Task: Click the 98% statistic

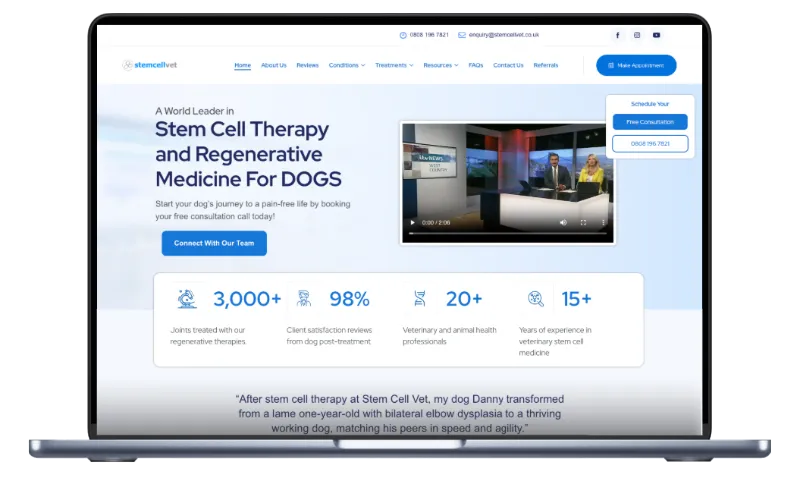Action: click(x=349, y=298)
